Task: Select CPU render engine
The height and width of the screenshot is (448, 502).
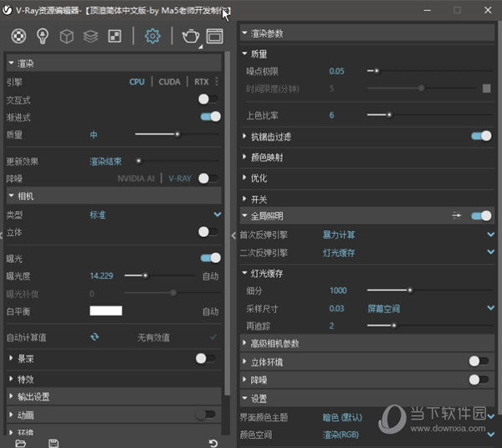Action: [136, 82]
